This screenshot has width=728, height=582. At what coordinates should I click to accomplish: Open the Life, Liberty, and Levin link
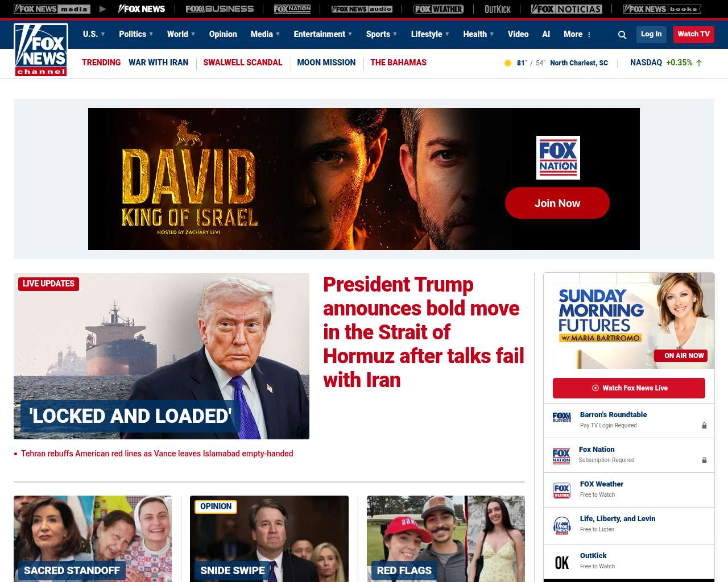618,519
